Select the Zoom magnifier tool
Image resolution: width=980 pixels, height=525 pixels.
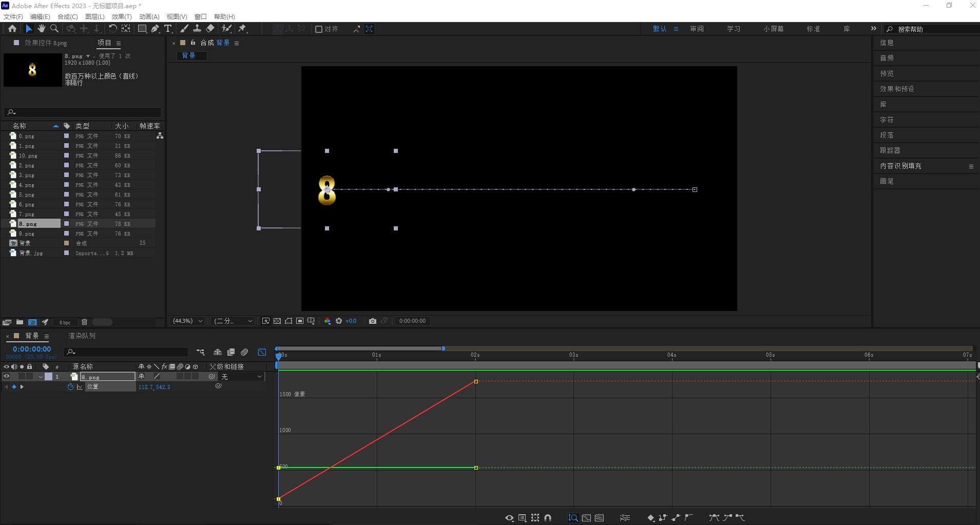click(x=54, y=29)
